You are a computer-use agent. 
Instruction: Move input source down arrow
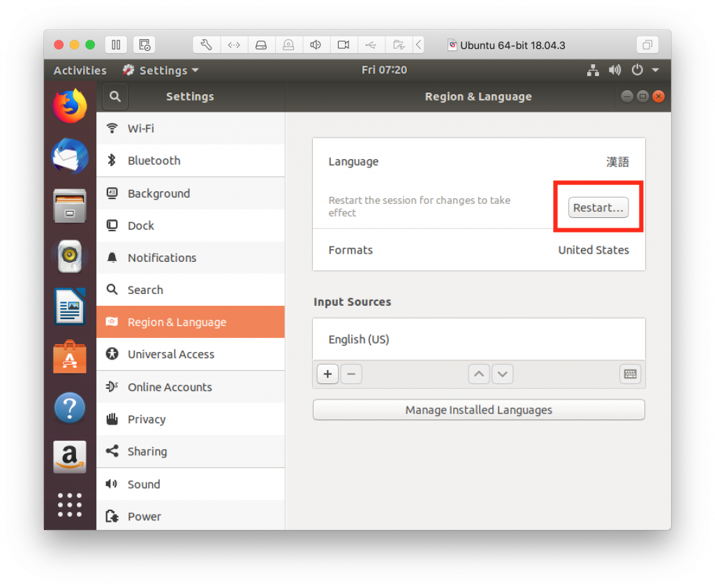[x=503, y=374]
